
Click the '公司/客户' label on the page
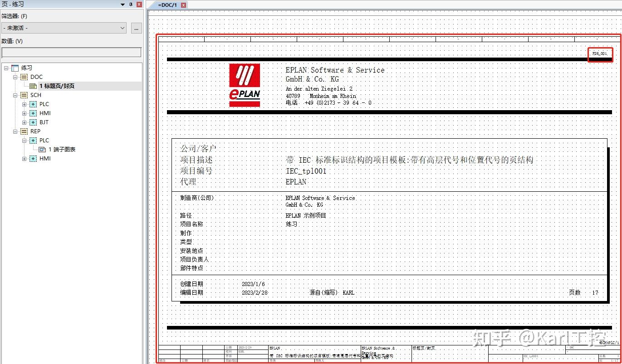[x=198, y=149]
